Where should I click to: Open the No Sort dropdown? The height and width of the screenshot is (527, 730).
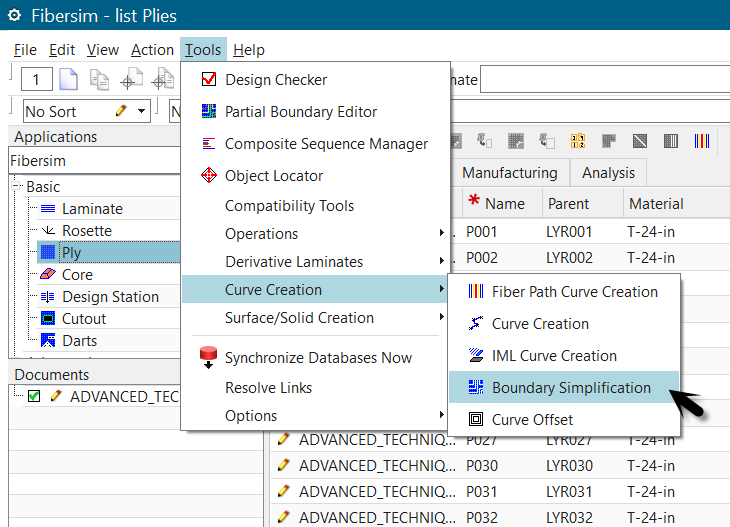click(x=142, y=111)
